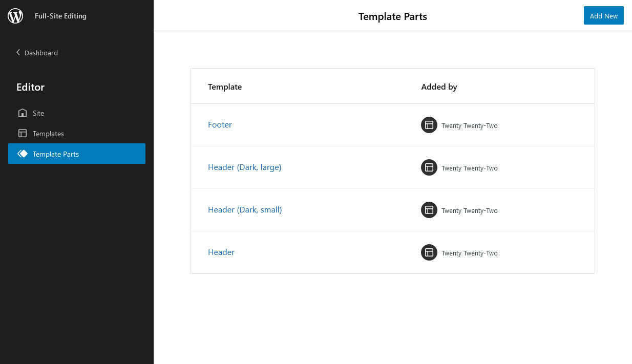Open the Header (Dark, small) template part
The image size is (632, 364).
pos(245,209)
